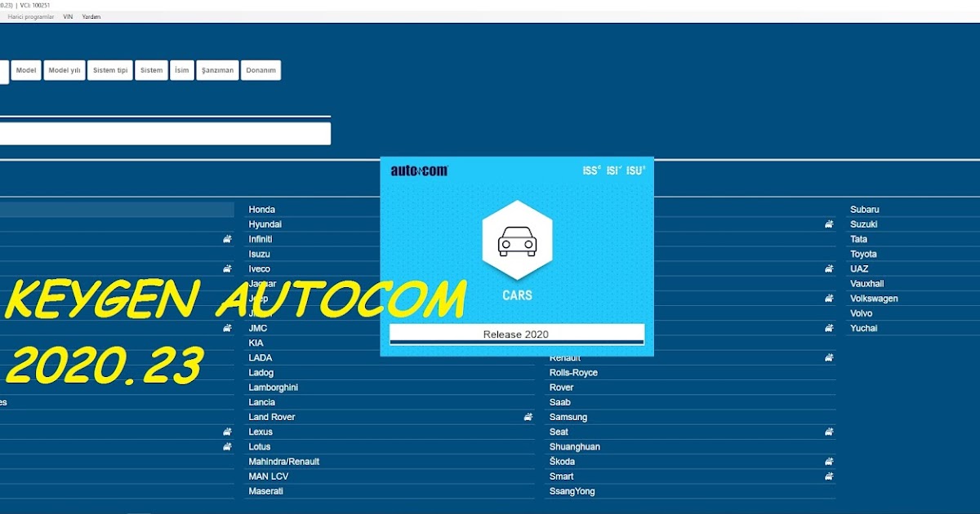980x514 pixels.
Task: Click the CARS hexagon vehicle icon
Action: pos(517,241)
